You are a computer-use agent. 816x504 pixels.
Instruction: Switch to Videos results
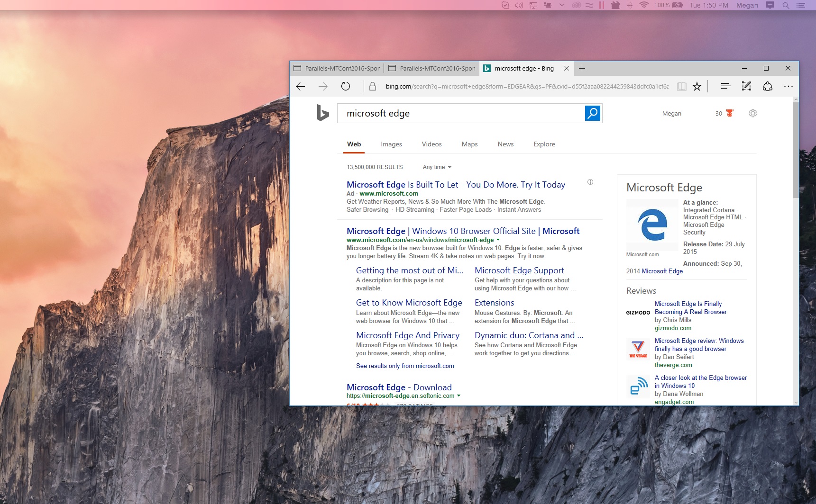point(431,144)
